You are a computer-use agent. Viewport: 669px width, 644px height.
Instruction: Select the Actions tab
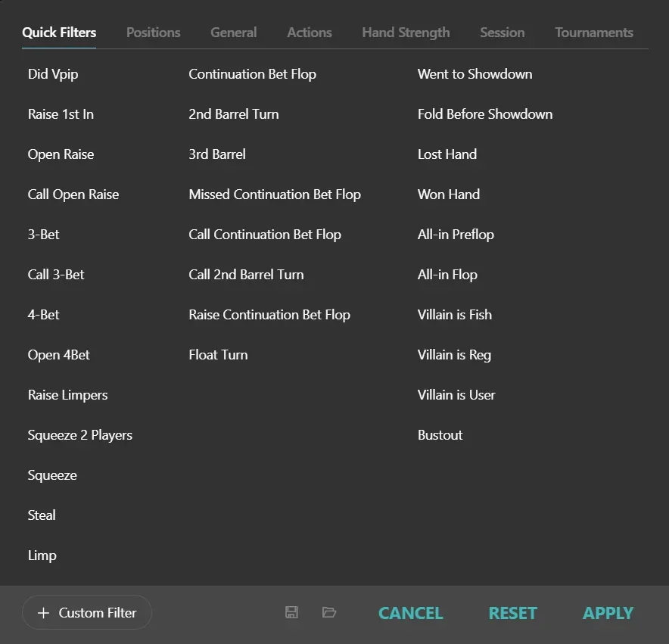coord(309,33)
